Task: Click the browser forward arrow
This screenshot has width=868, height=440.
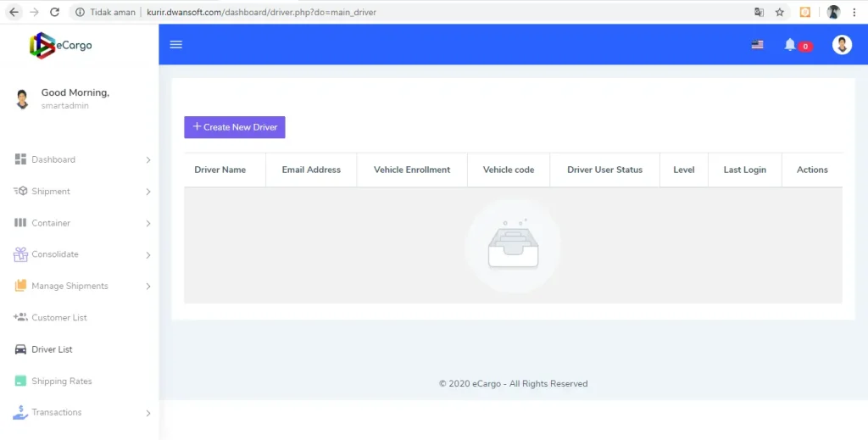Action: 34,12
